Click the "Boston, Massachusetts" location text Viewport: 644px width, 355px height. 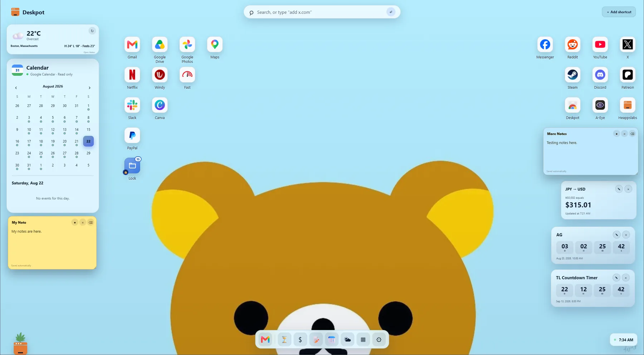pos(24,46)
